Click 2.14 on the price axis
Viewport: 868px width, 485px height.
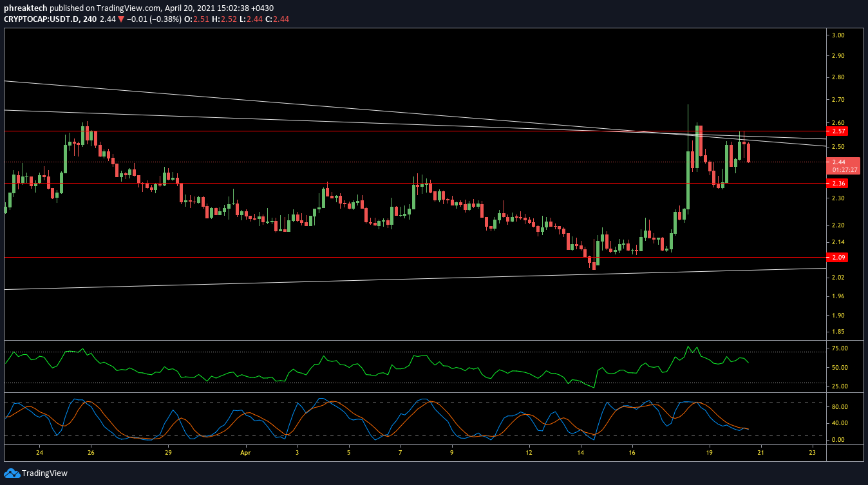click(838, 242)
